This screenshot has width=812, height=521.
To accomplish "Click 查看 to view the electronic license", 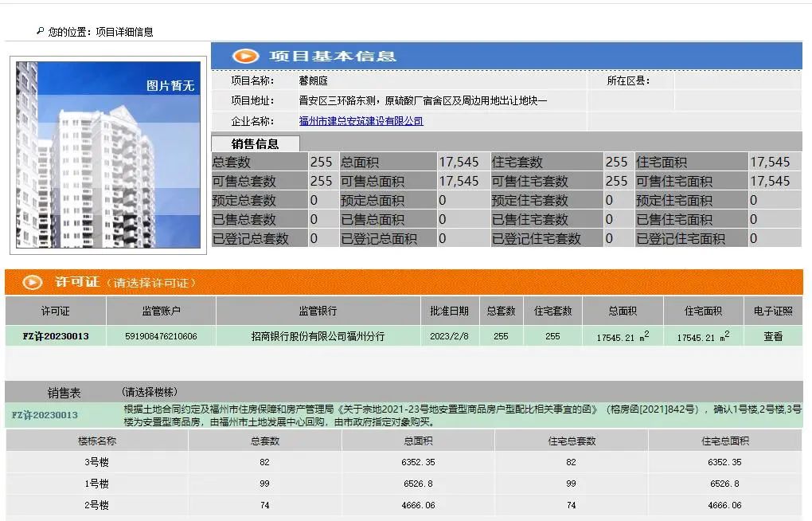I will point(773,336).
